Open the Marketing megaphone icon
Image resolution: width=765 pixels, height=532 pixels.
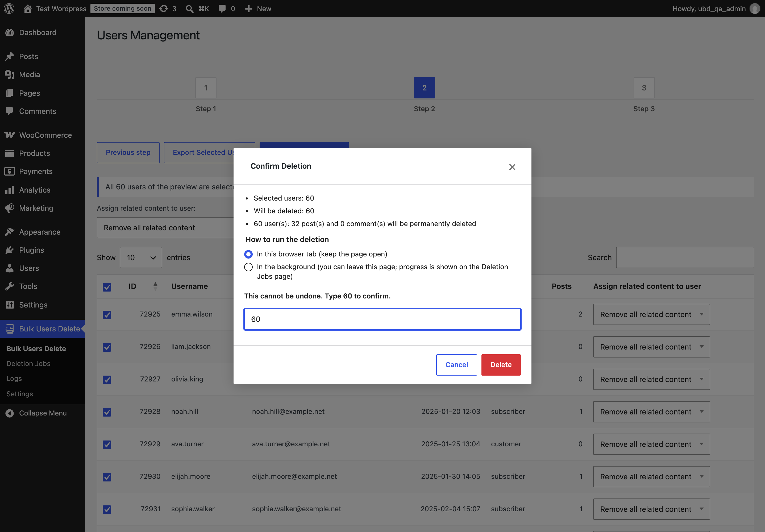10,208
